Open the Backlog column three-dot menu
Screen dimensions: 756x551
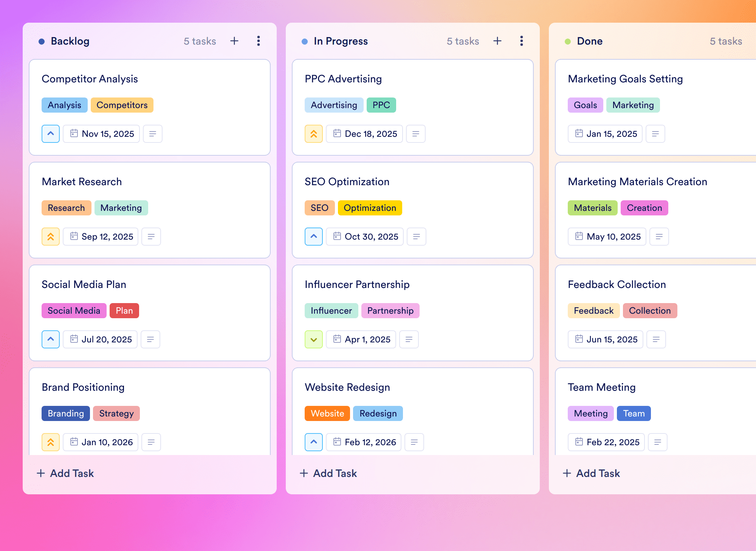click(x=259, y=41)
